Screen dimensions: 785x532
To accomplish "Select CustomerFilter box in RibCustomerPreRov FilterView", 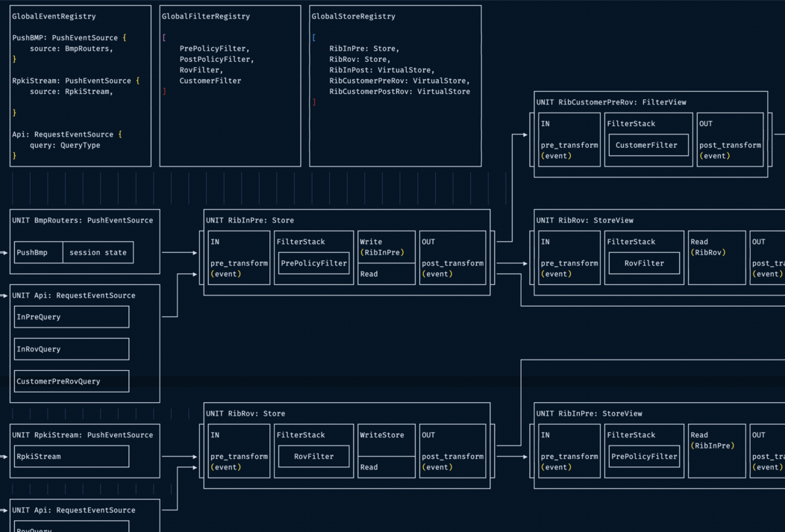I will pyautogui.click(x=648, y=145).
